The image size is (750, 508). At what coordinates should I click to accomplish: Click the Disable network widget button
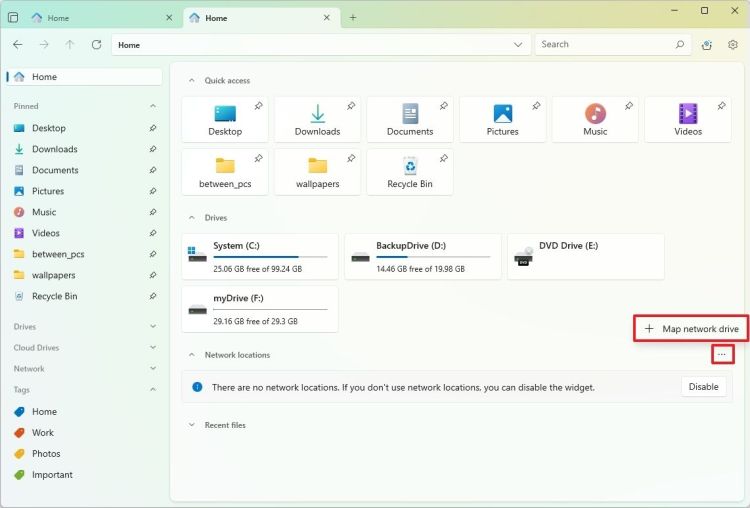(703, 387)
